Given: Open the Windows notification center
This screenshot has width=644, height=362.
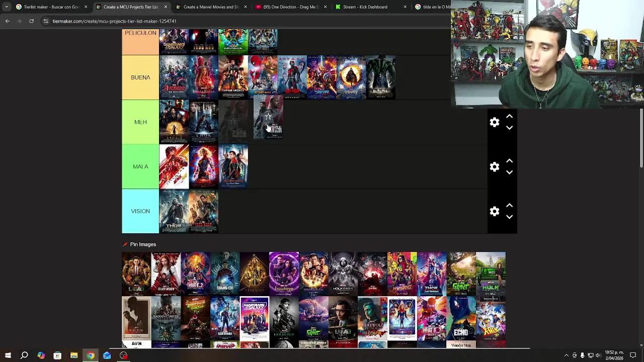Looking at the screenshot, I should [x=633, y=355].
